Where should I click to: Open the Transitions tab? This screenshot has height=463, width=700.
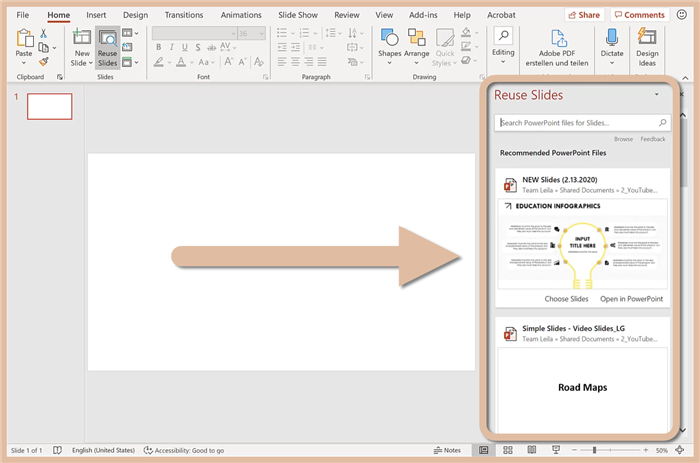183,15
